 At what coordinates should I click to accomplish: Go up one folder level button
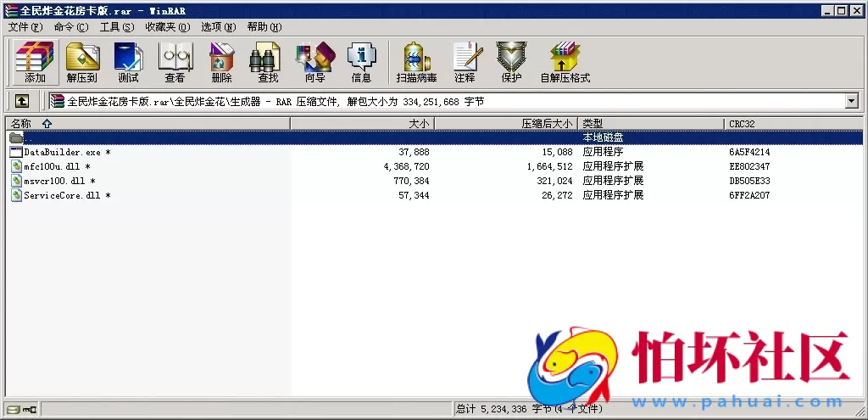[x=21, y=101]
